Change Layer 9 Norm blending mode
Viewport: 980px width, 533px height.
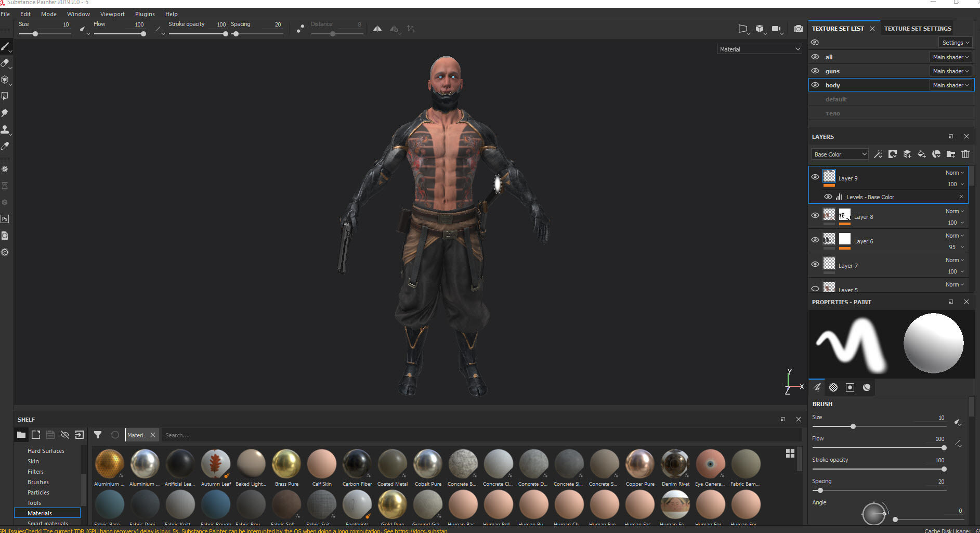tap(955, 173)
